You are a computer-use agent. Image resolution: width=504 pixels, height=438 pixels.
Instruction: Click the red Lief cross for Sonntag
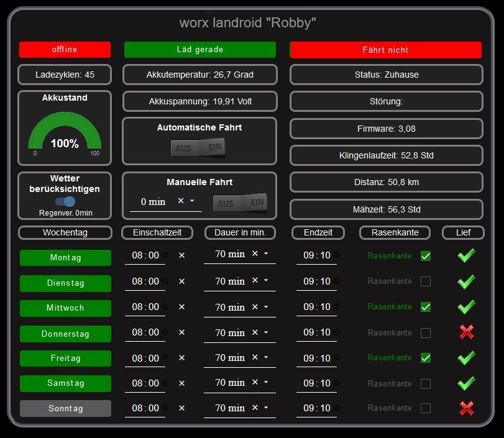coord(467,408)
